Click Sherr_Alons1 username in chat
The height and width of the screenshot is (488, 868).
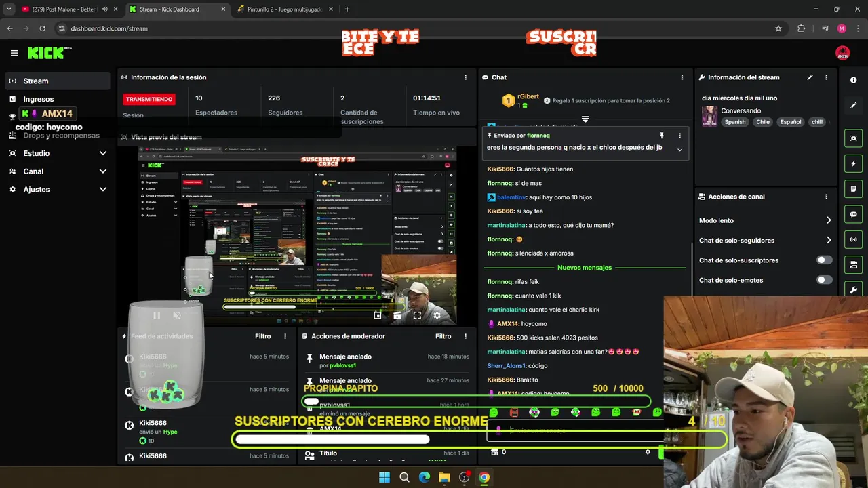pos(507,365)
